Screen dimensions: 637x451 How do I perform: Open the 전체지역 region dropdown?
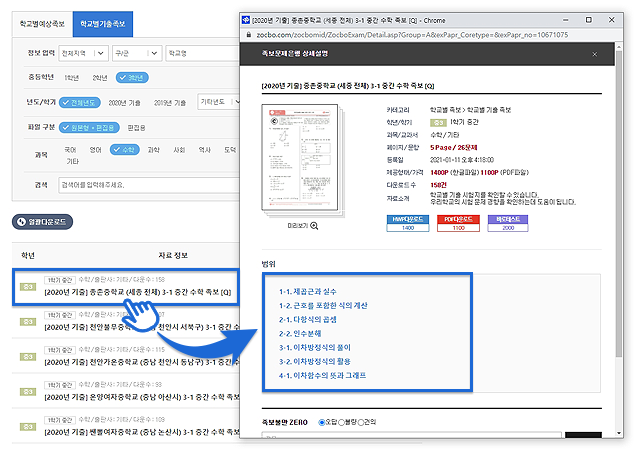click(79, 52)
